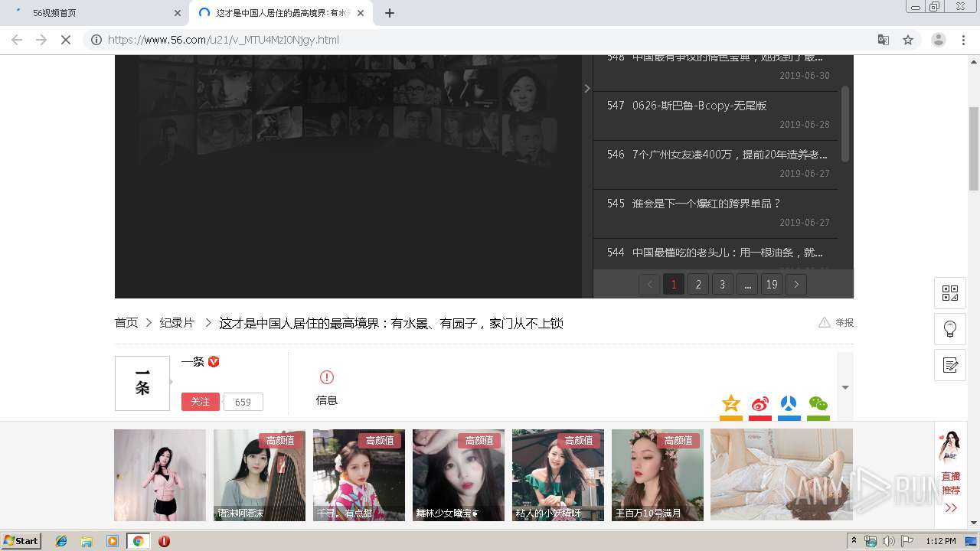Collapse the playlist panel with the side arrow
This screenshot has width=980, height=551.
click(587, 89)
